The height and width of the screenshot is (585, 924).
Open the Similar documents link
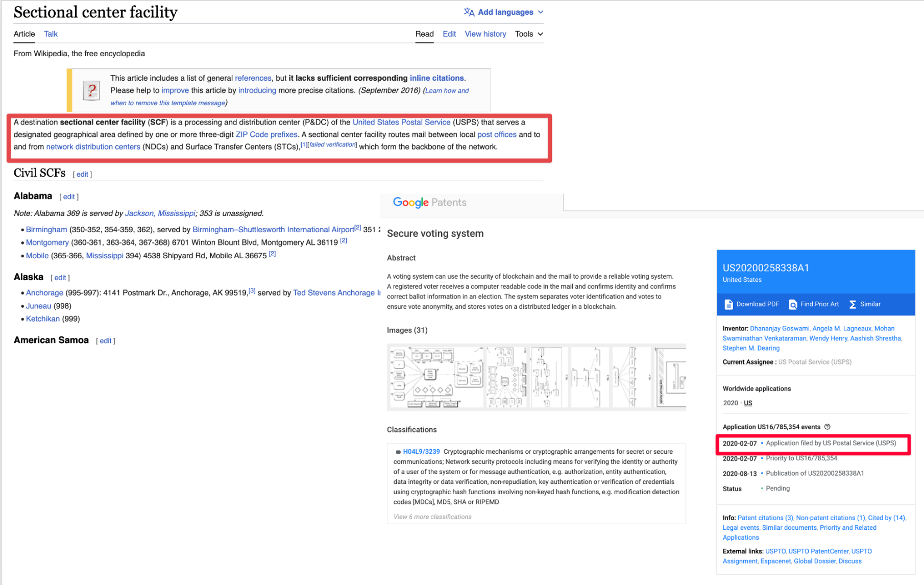(x=789, y=528)
